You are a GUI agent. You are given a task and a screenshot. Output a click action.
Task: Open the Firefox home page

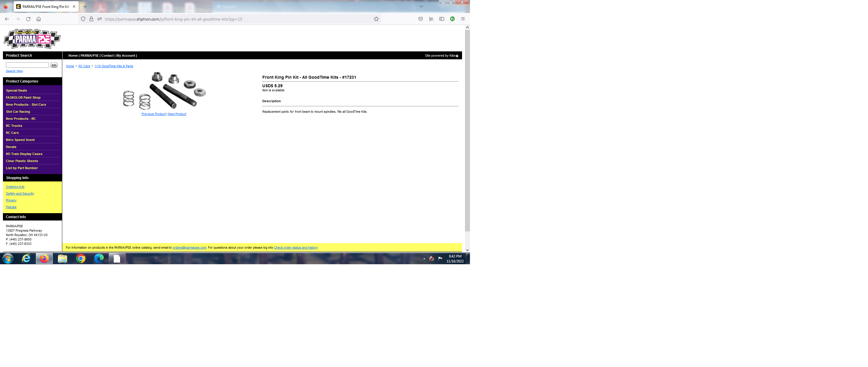coord(39,19)
